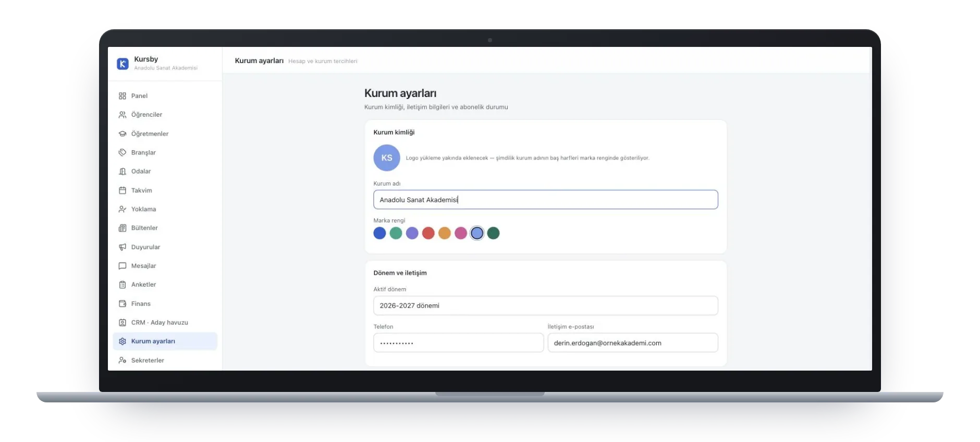Click the İletişim e-postası field

point(633,343)
